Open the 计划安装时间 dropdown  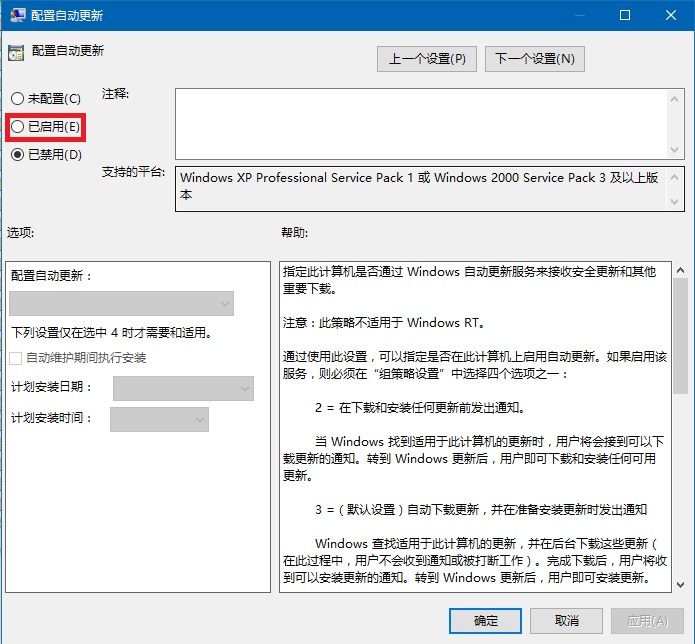coord(160,419)
